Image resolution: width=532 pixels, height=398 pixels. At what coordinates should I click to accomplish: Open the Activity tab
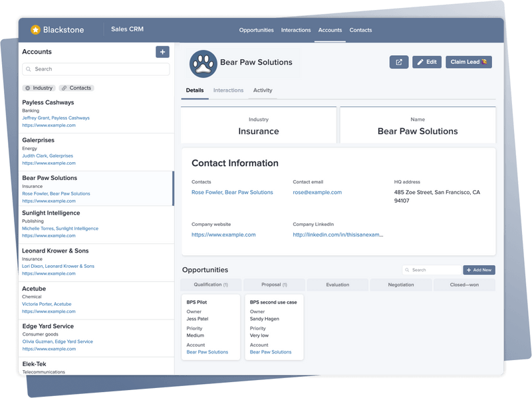coord(263,90)
